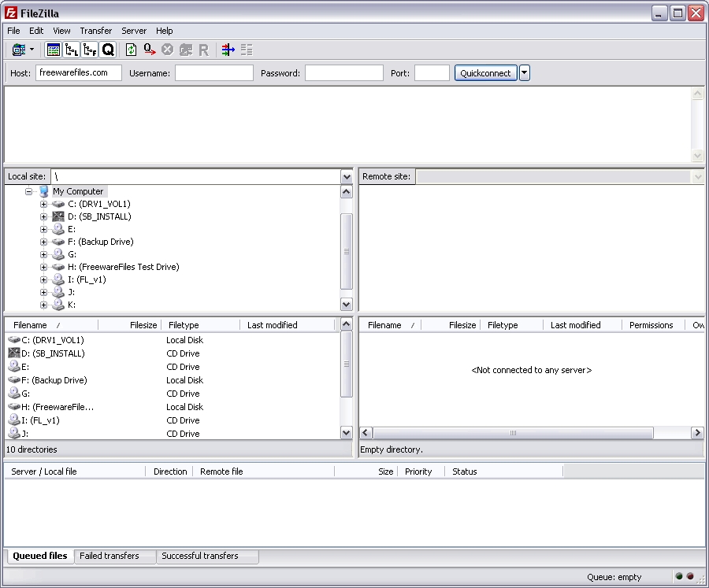Image resolution: width=709 pixels, height=588 pixels.
Task: Select H: (FreewareFile... in file list
Action: pyautogui.click(x=58, y=407)
